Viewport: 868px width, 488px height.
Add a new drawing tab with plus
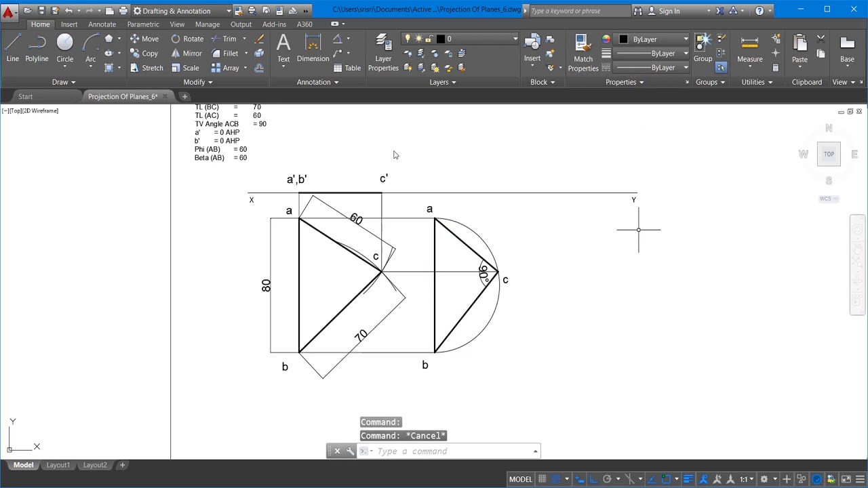point(184,96)
